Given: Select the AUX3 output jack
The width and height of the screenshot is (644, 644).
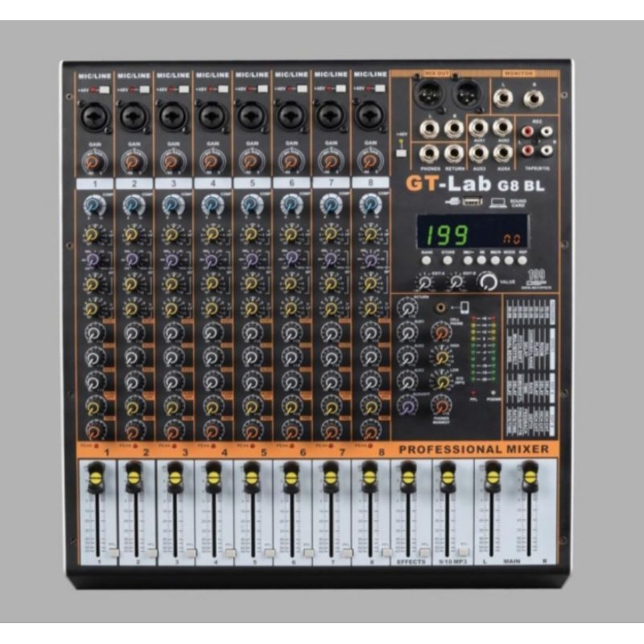Looking at the screenshot, I should (x=480, y=153).
